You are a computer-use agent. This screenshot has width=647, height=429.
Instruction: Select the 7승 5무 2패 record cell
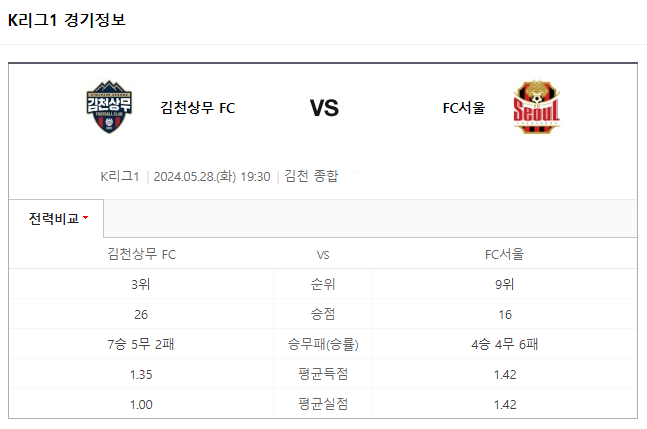pos(141,344)
